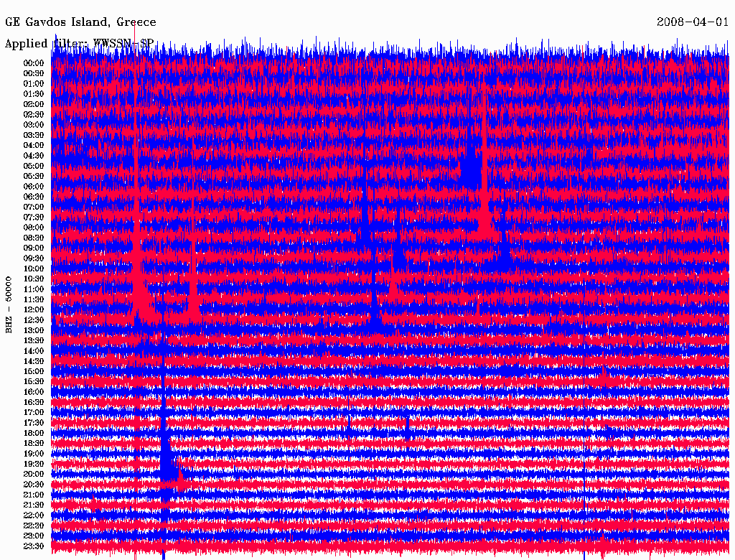Select the 08:00 time label
This screenshot has width=735, height=560.
click(x=34, y=228)
